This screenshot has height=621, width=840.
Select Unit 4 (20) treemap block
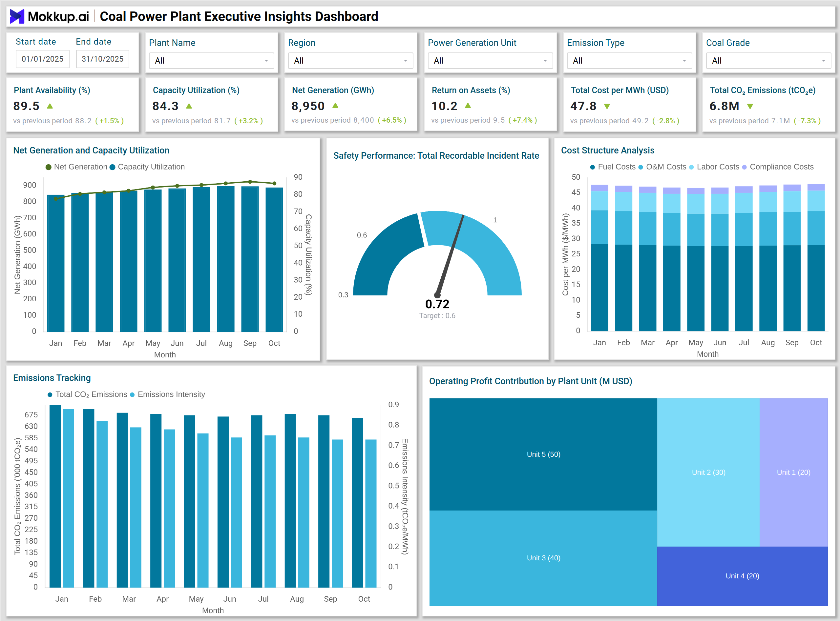pyautogui.click(x=743, y=576)
